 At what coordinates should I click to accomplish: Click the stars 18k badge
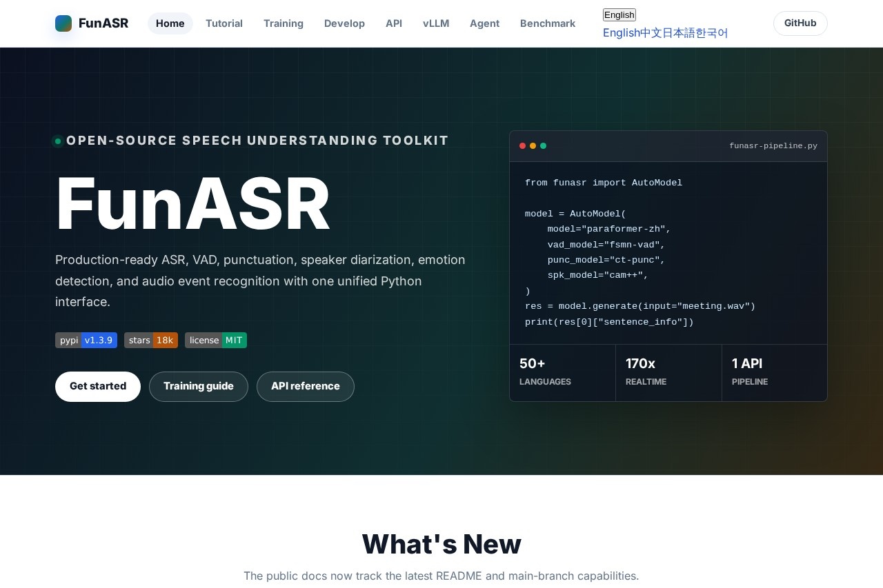click(151, 341)
